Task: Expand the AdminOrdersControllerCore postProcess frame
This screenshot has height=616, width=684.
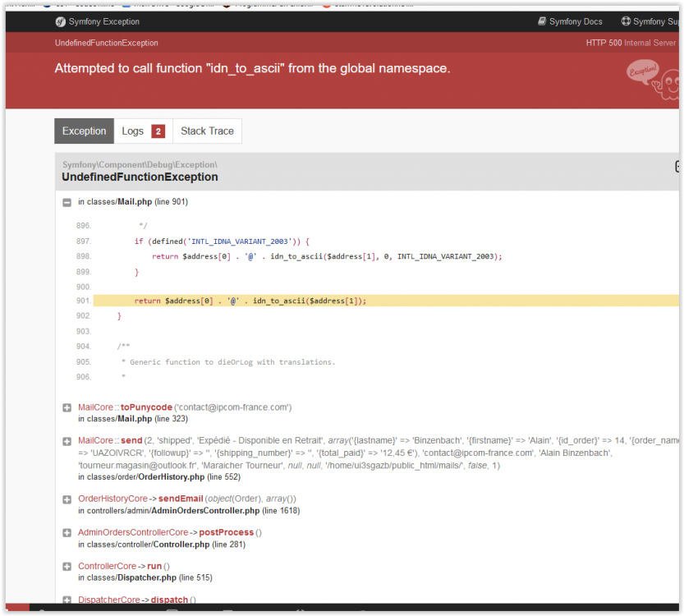Action: coord(67,532)
